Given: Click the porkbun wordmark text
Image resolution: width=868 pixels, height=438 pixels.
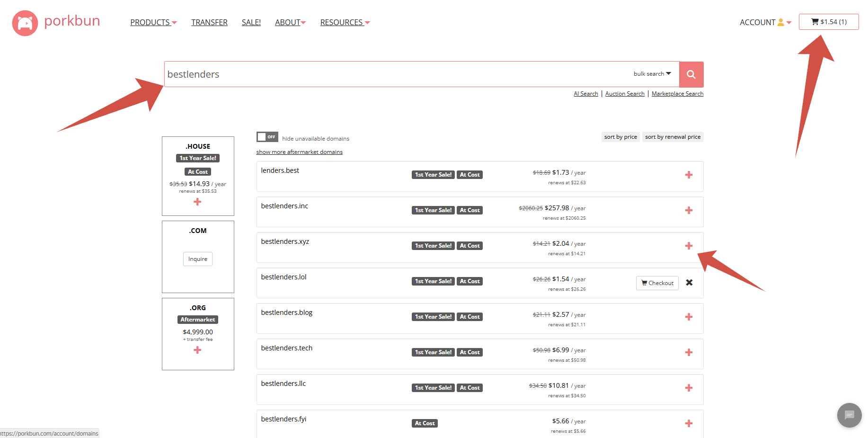Looking at the screenshot, I should click(72, 21).
